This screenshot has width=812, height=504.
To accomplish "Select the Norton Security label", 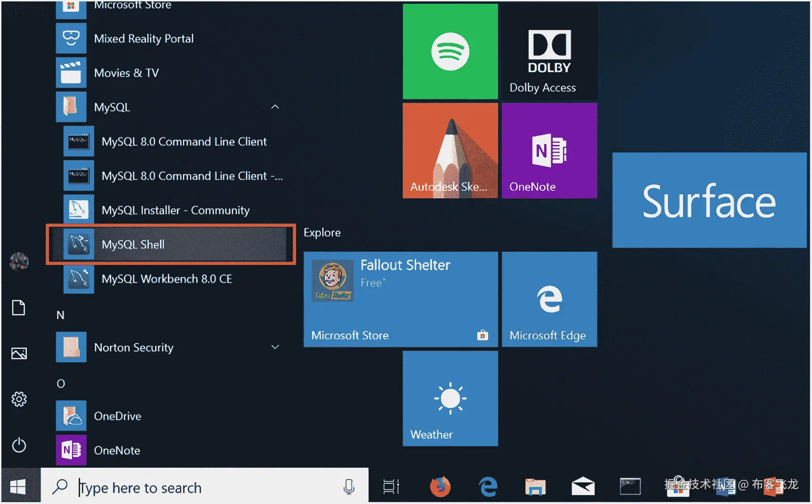I will pos(134,347).
